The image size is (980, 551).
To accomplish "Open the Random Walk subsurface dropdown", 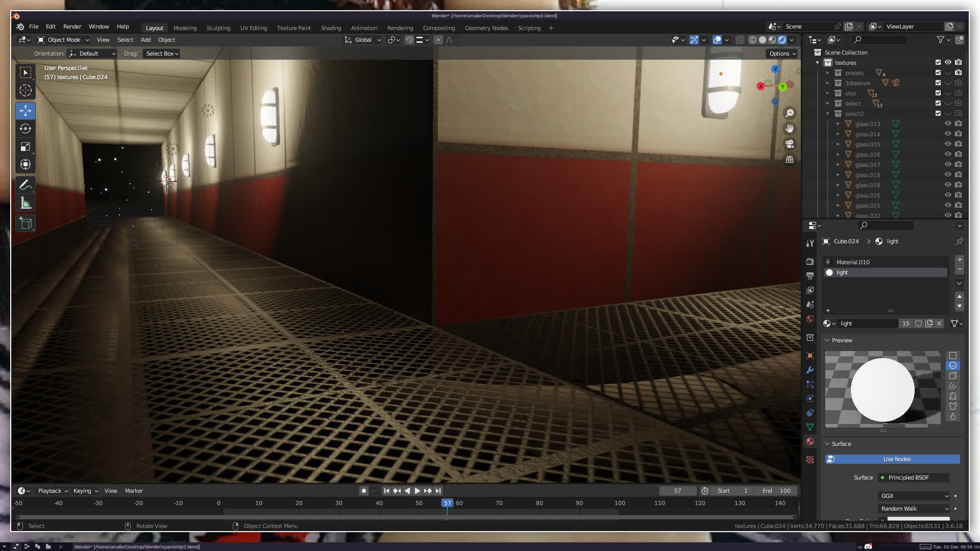I will [914, 509].
